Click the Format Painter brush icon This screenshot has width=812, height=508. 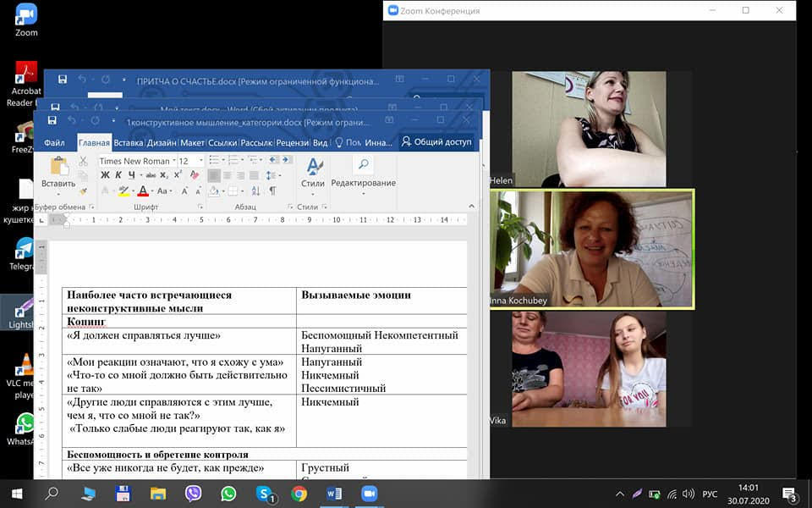(83, 191)
